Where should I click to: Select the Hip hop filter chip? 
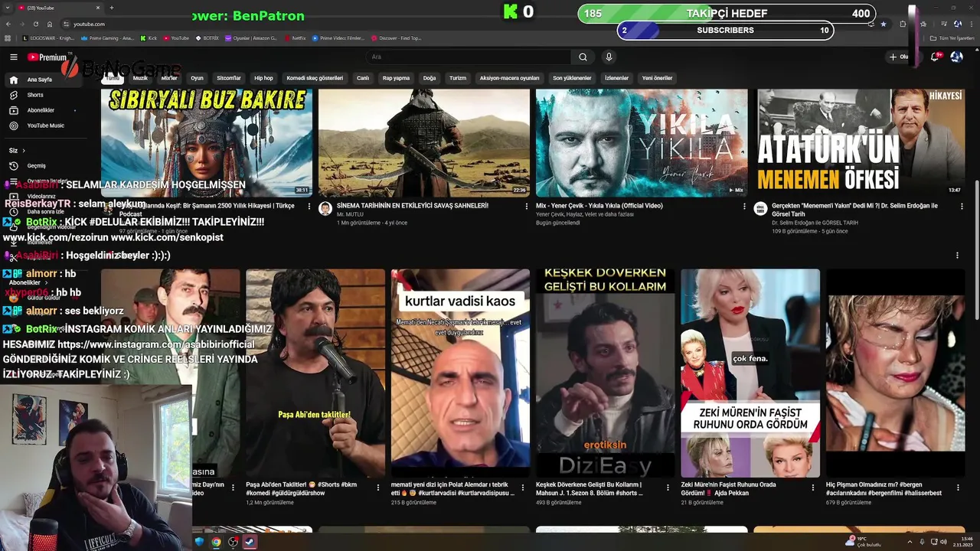coord(263,78)
